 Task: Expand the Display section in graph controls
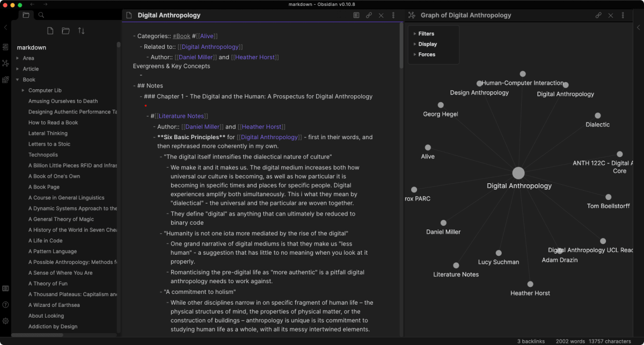425,44
